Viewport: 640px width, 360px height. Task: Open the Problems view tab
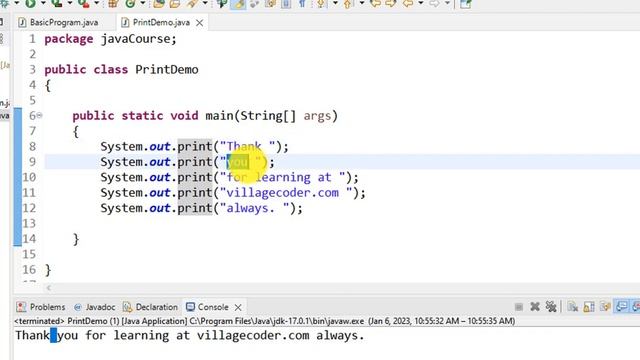[x=41, y=307]
